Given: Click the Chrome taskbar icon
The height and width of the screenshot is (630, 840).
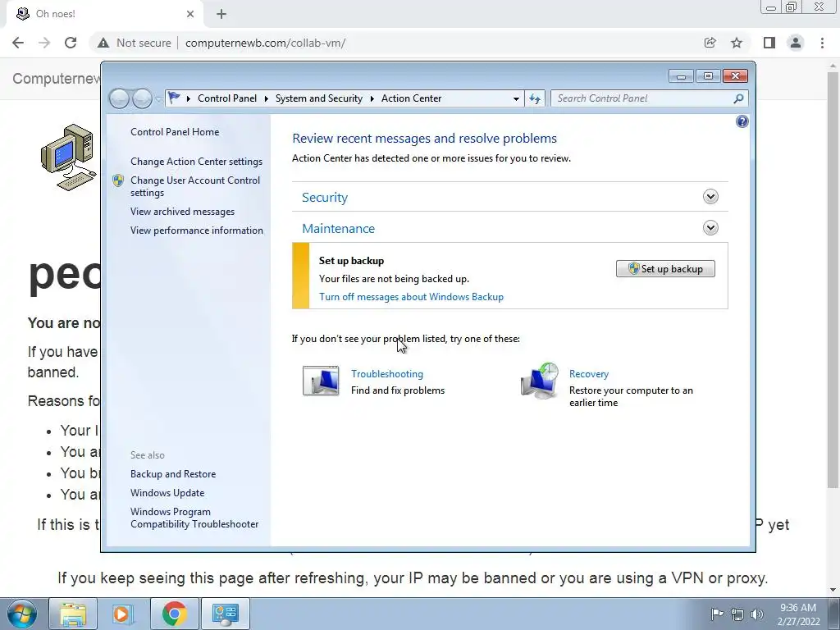Looking at the screenshot, I should click(x=175, y=614).
